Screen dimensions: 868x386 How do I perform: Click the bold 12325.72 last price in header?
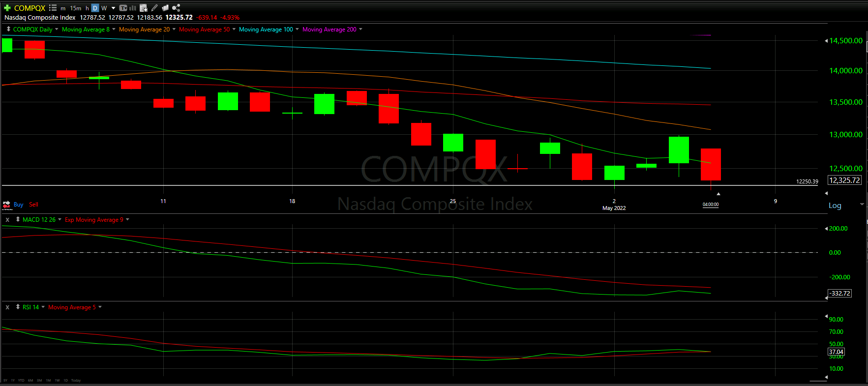tap(179, 18)
